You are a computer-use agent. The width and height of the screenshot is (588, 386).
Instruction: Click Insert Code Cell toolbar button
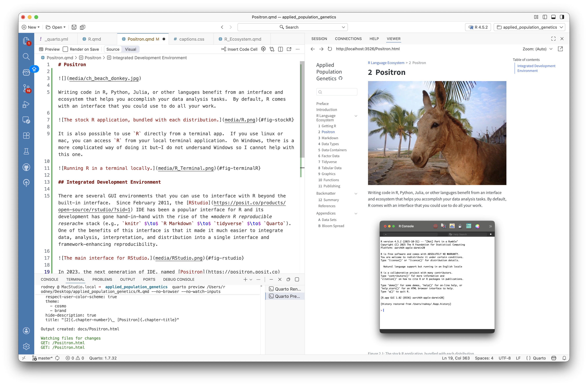(x=239, y=49)
